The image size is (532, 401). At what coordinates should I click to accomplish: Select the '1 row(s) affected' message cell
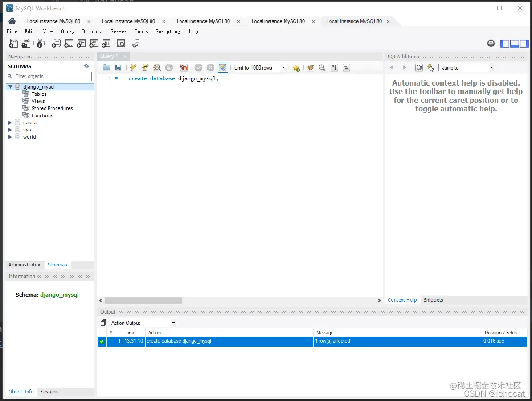click(x=397, y=341)
